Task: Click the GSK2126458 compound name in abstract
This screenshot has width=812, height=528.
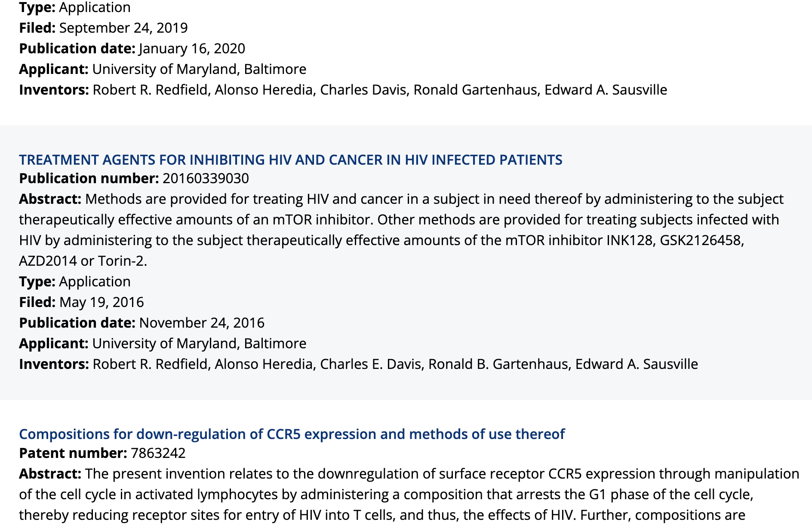Action: point(701,240)
